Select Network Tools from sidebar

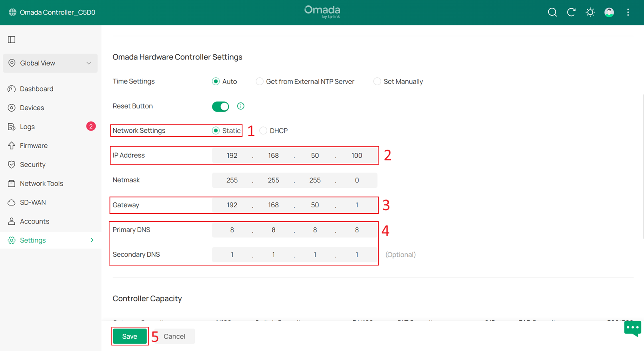(41, 183)
